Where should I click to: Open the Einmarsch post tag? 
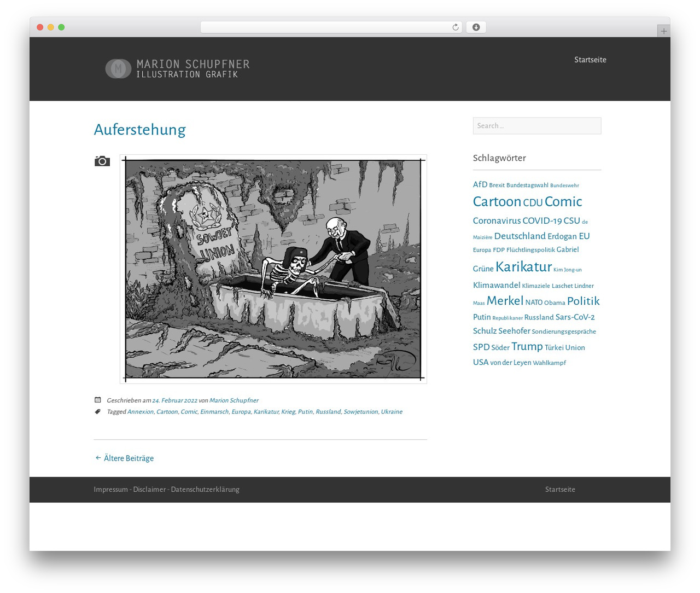[x=214, y=412]
